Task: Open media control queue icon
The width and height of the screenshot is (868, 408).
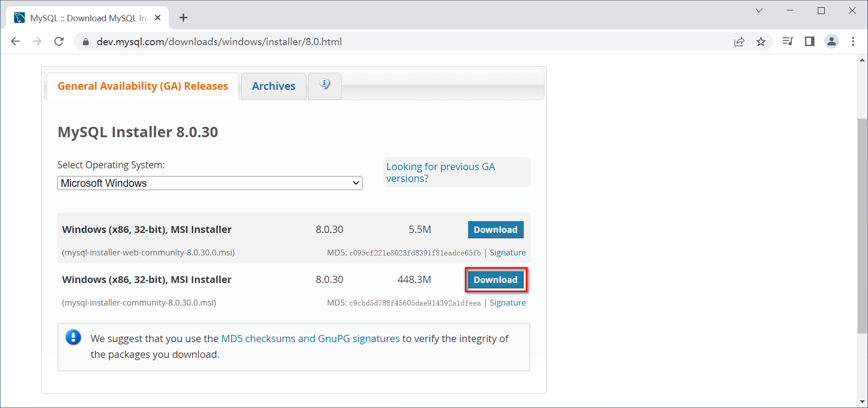Action: 788,42
